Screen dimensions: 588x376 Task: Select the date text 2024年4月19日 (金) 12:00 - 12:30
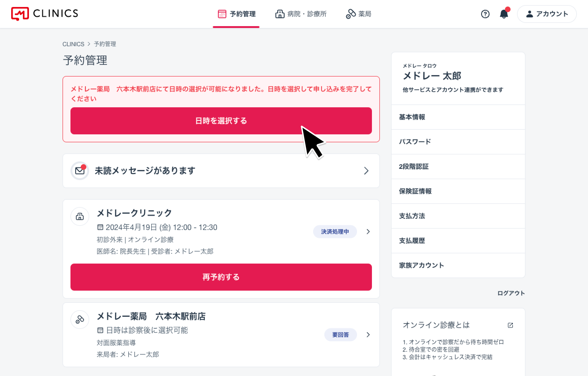click(161, 227)
